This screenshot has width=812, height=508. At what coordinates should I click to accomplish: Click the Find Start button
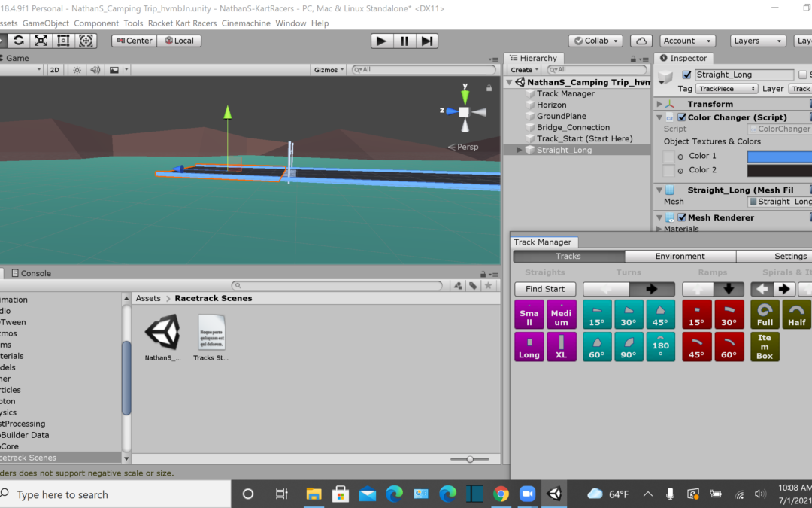(545, 289)
